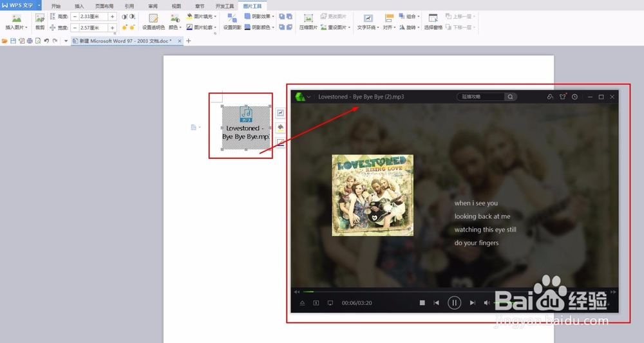Viewport: 644px width, 343px height.
Task: Switch to the 审阅 (Review) tab
Action: coord(153,6)
